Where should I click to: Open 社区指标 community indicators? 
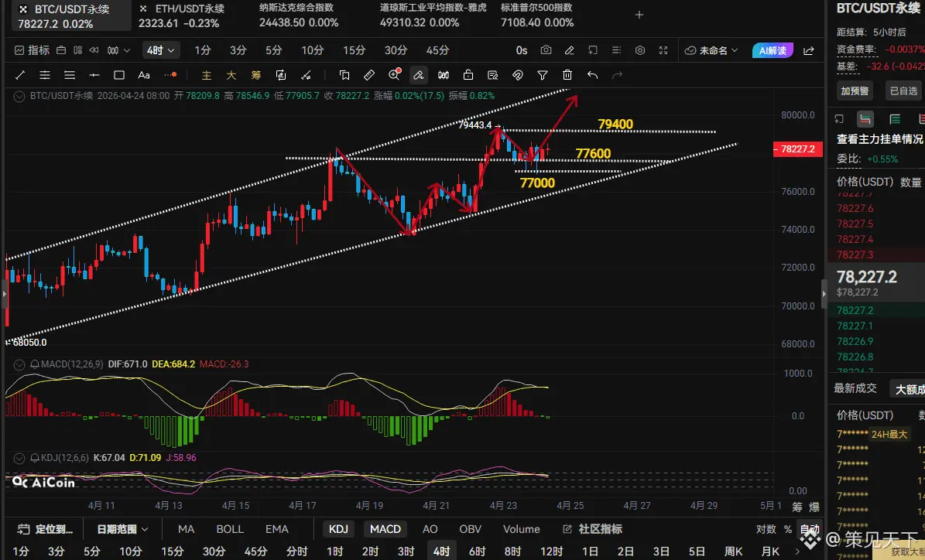[x=593, y=529]
